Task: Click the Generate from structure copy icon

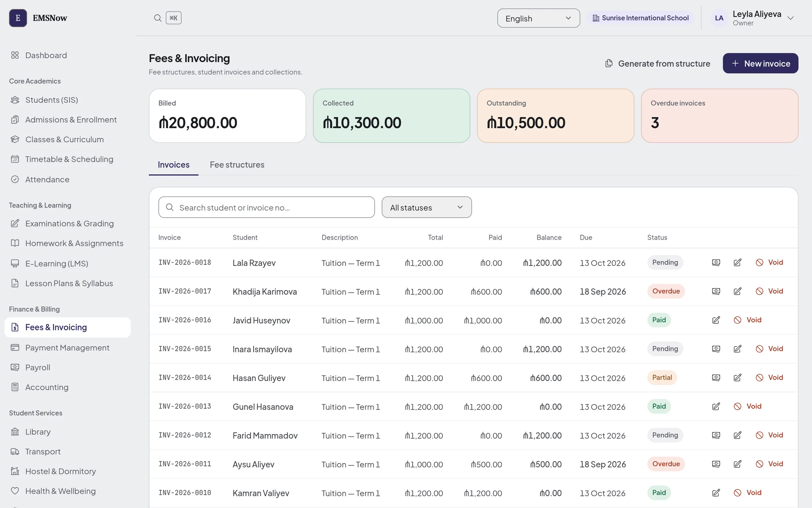Action: (609, 64)
